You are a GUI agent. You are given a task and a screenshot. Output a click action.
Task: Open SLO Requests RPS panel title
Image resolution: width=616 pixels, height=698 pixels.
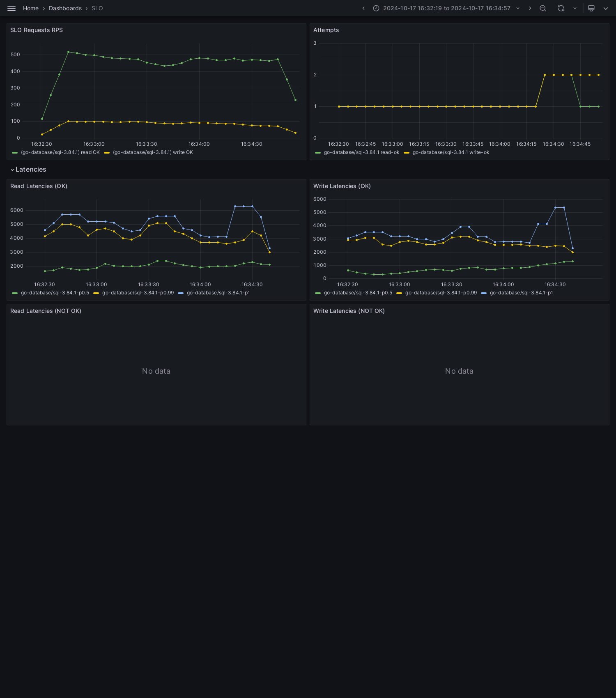(x=37, y=30)
